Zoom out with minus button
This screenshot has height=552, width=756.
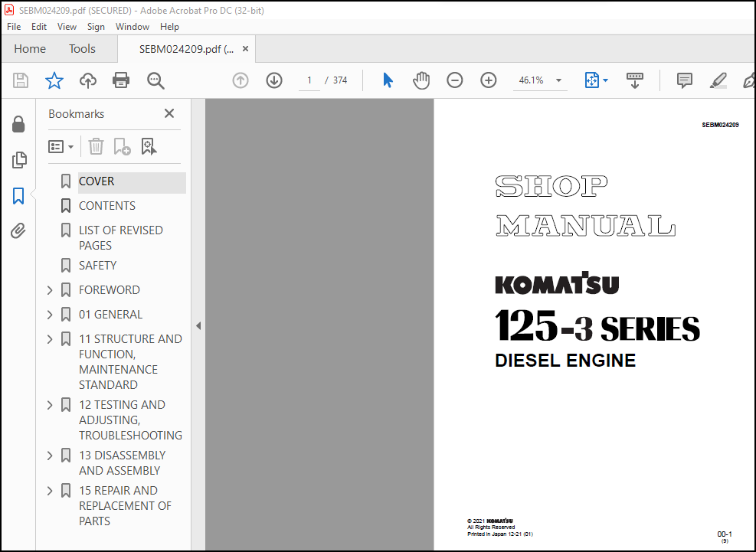[454, 80]
